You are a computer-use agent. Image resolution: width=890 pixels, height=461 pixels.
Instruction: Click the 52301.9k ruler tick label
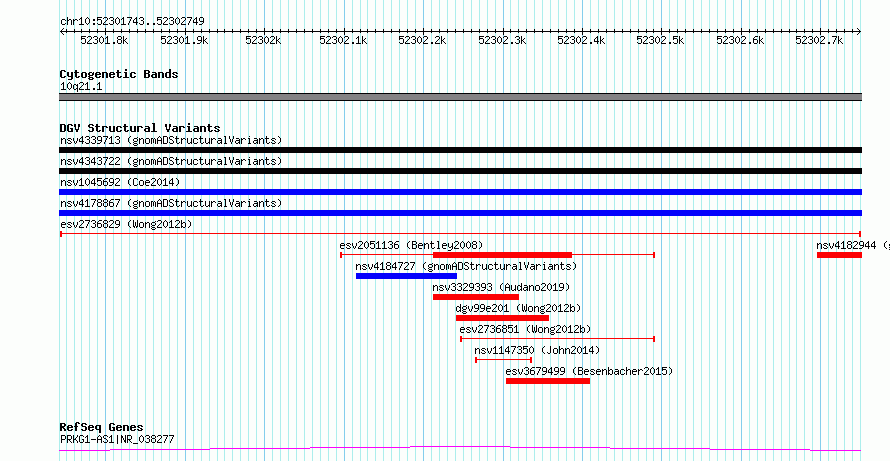tap(184, 41)
